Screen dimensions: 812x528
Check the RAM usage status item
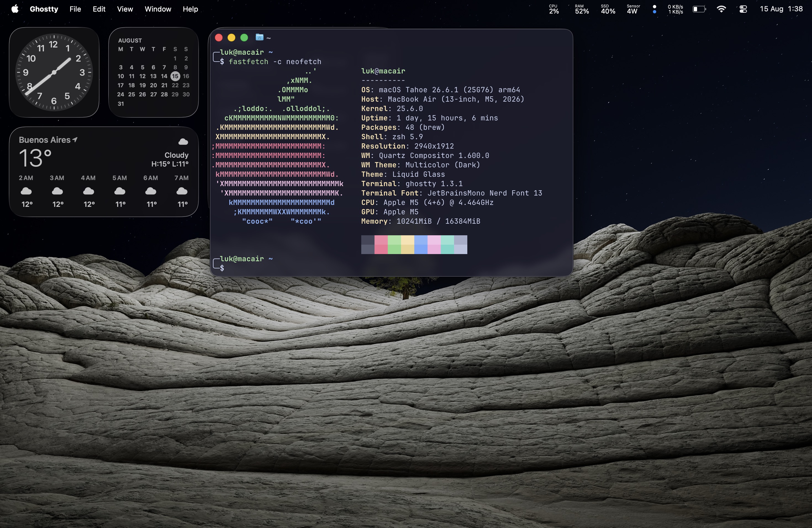pos(582,9)
